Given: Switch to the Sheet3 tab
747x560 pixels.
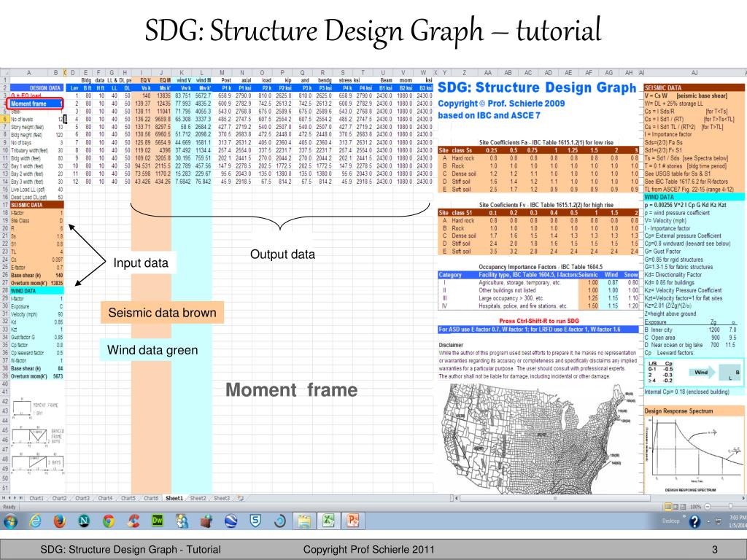Looking at the screenshot, I should (x=221, y=498).
